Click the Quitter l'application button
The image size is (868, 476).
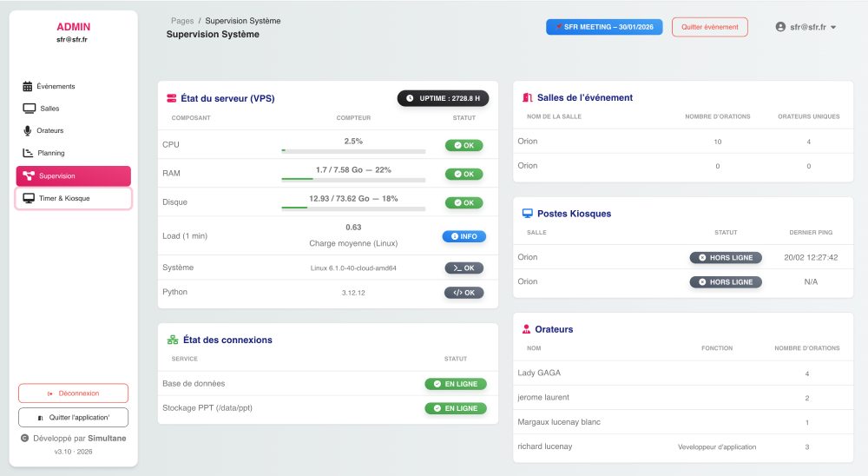tap(73, 418)
